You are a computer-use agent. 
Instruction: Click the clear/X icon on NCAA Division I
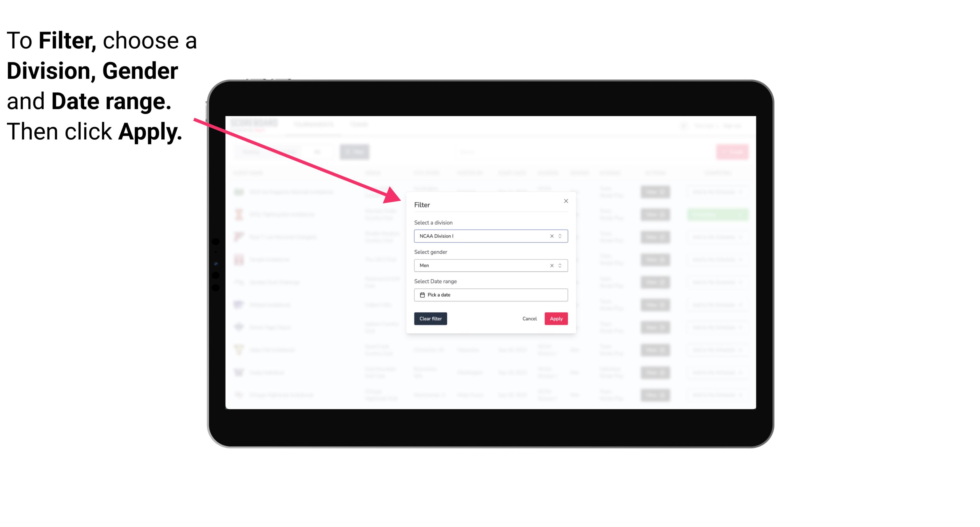click(551, 236)
